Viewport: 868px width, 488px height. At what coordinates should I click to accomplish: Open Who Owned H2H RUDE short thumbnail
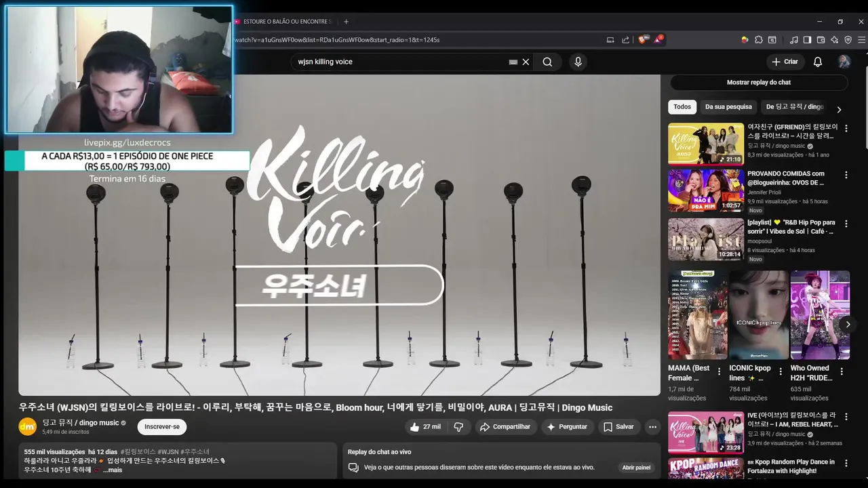tap(820, 315)
